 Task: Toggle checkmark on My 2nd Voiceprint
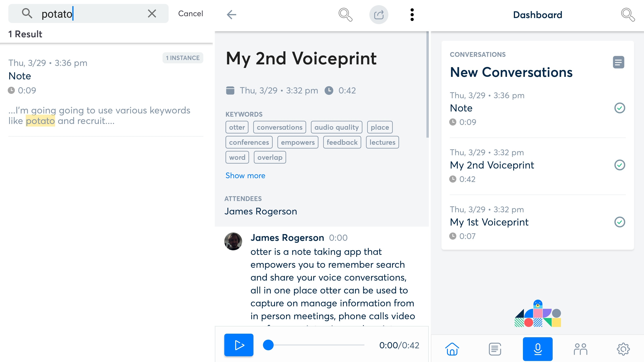pyautogui.click(x=620, y=165)
